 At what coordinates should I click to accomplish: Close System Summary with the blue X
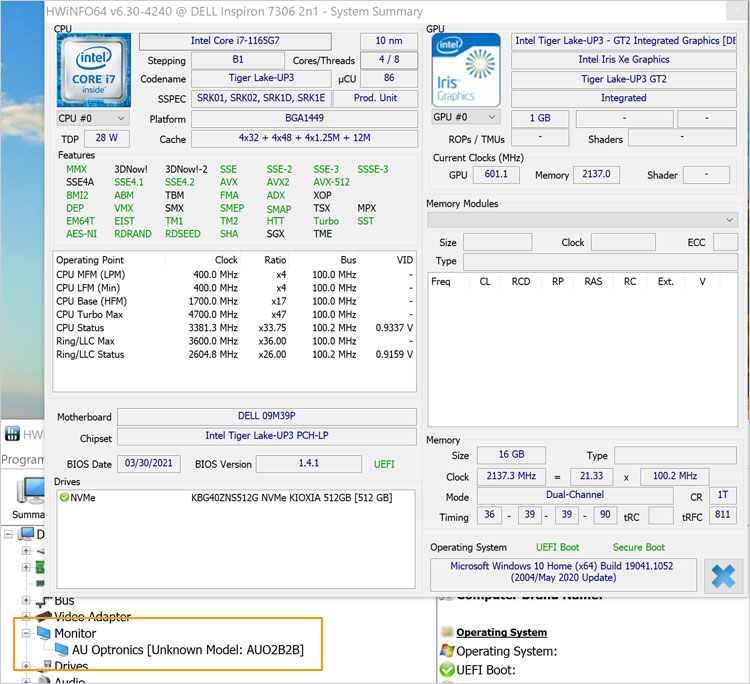723,575
